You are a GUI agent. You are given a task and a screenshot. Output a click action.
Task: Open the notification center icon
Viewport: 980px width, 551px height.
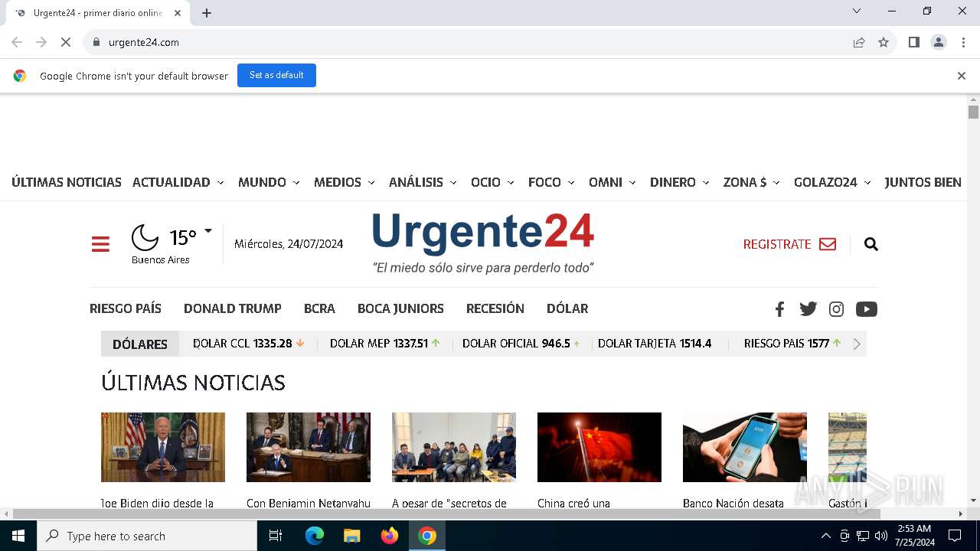click(955, 536)
